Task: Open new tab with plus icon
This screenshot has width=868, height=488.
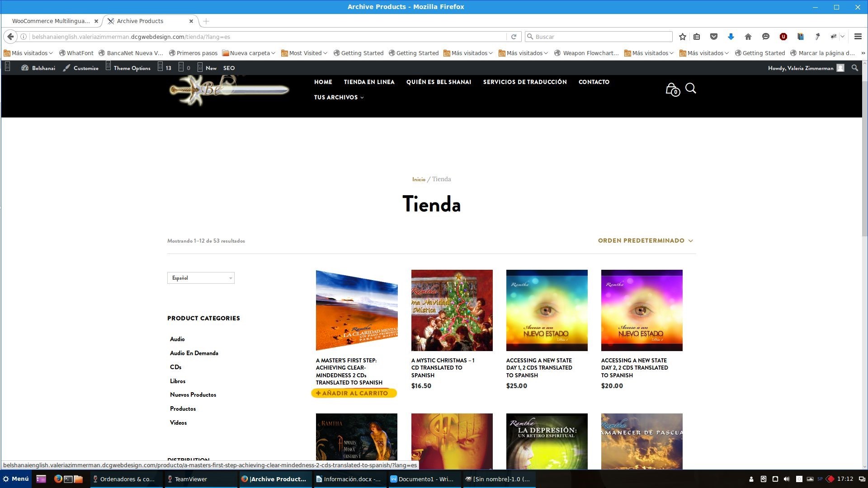Action: (206, 21)
